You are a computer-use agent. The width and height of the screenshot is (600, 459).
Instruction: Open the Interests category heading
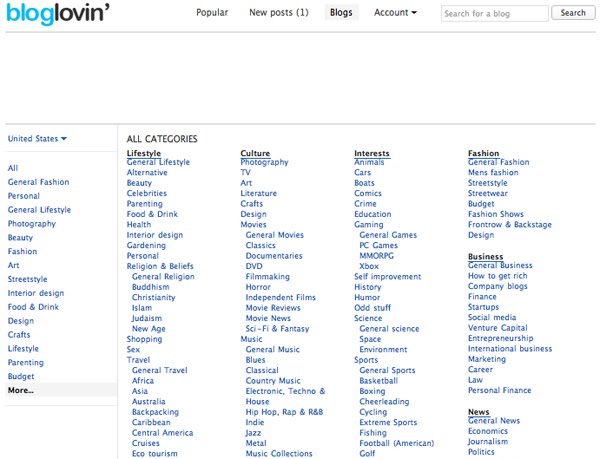point(372,153)
